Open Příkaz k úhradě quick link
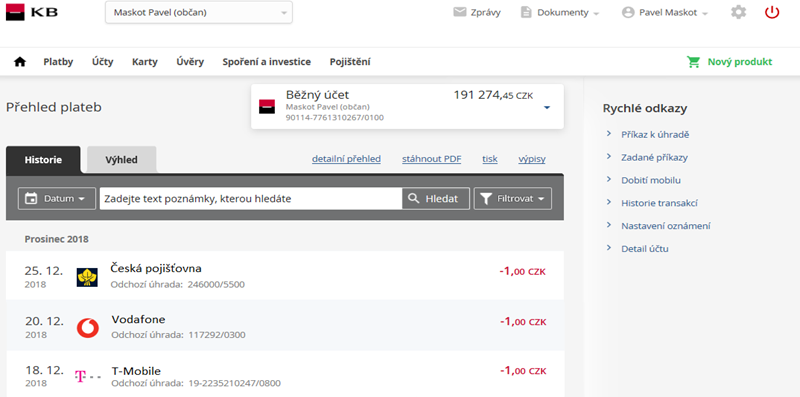 tap(656, 135)
